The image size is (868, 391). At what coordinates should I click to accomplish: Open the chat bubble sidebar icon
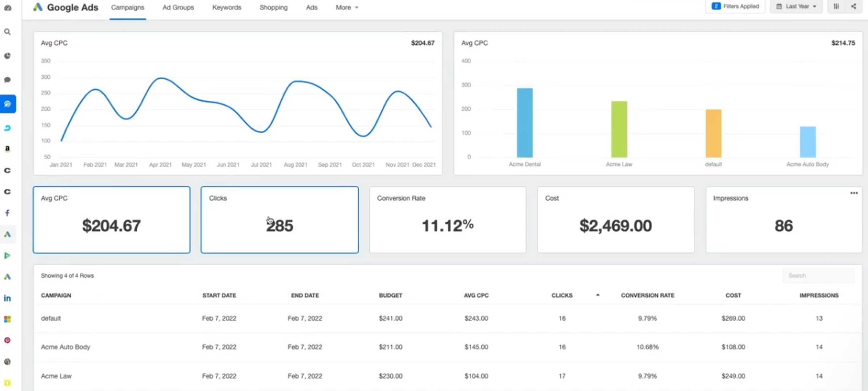pos(7,80)
